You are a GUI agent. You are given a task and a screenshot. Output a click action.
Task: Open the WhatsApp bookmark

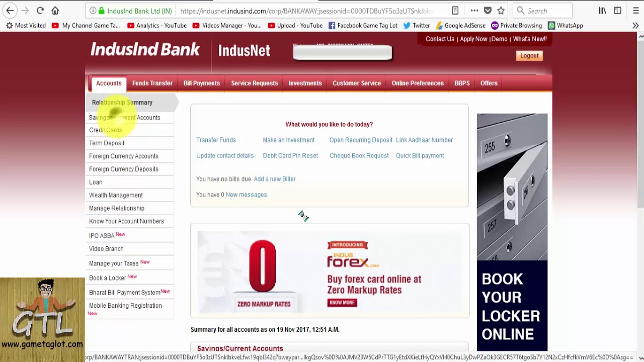click(x=565, y=25)
